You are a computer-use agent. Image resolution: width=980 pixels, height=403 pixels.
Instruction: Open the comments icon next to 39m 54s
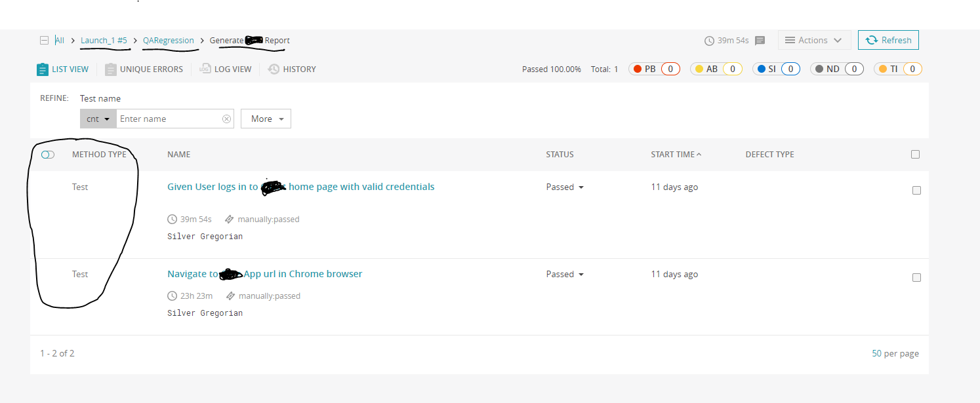coord(760,40)
